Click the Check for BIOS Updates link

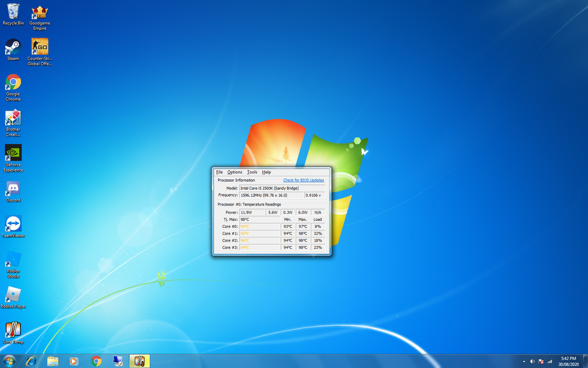304,180
